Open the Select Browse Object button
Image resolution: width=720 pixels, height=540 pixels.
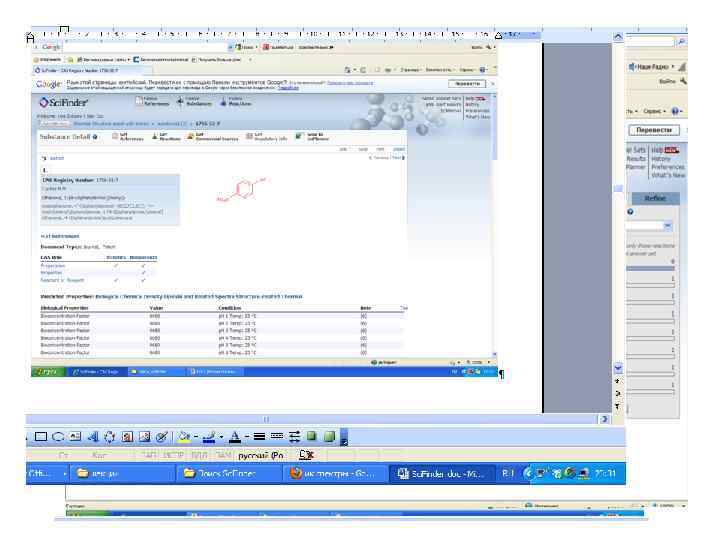[x=618, y=394]
